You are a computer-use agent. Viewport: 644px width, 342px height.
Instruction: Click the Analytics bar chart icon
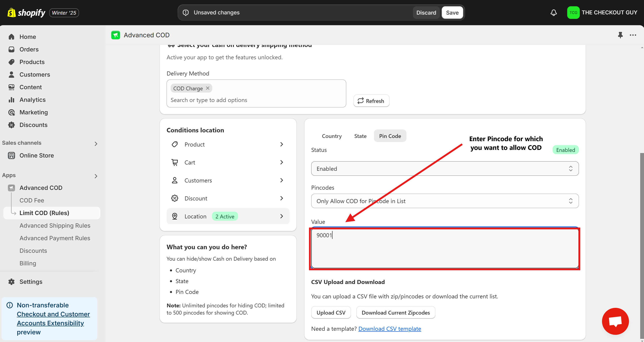[11, 100]
